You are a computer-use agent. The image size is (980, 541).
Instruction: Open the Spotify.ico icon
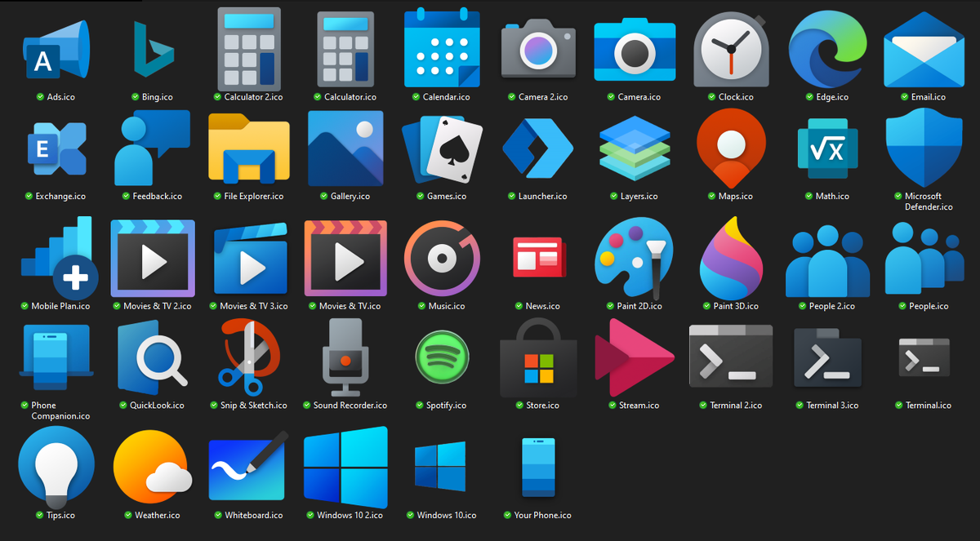coord(442,358)
